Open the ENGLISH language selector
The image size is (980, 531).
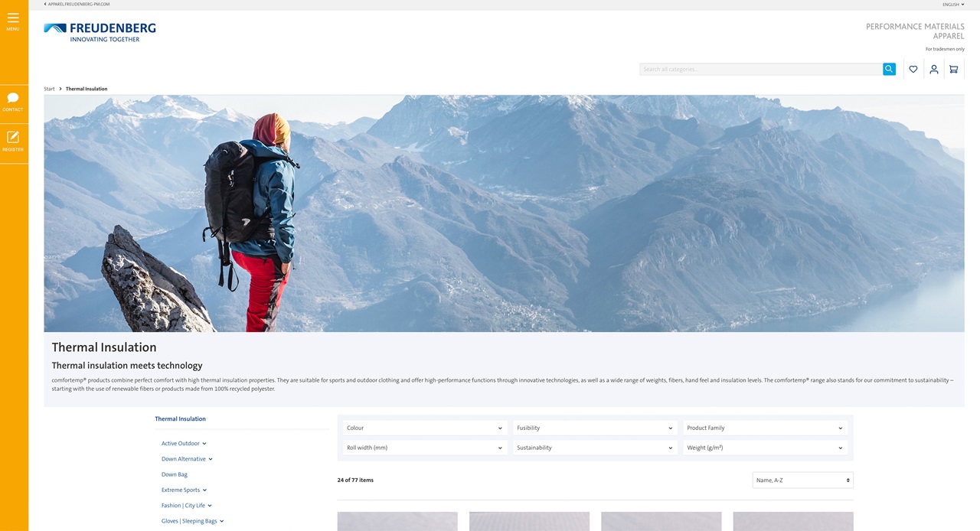[952, 4]
